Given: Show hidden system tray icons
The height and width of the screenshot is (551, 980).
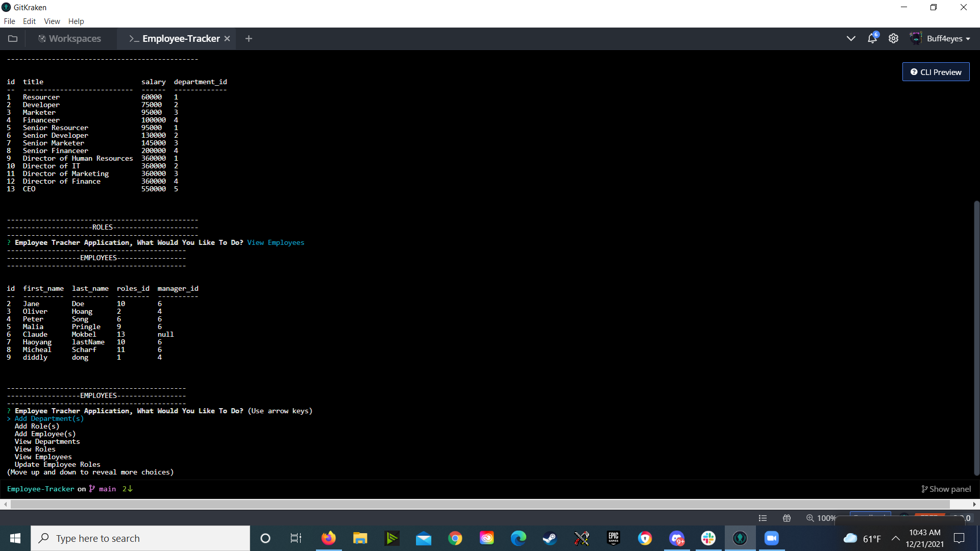Looking at the screenshot, I should (x=896, y=538).
